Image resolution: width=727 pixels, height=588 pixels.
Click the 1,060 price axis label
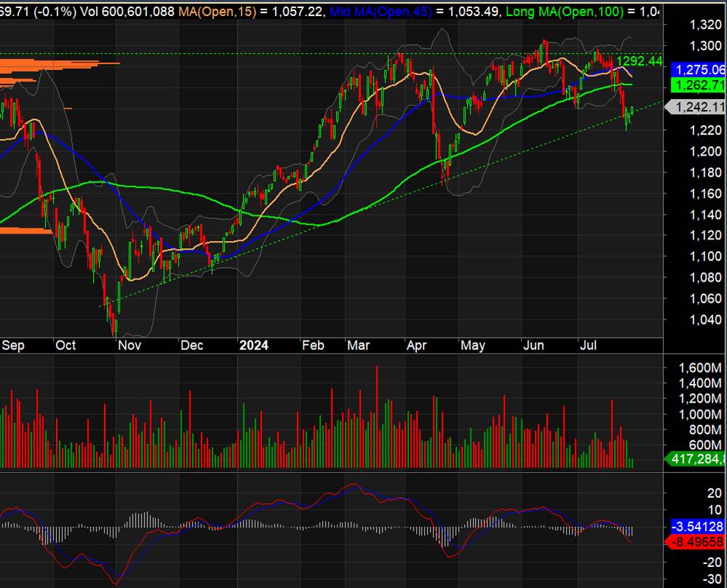[705, 298]
